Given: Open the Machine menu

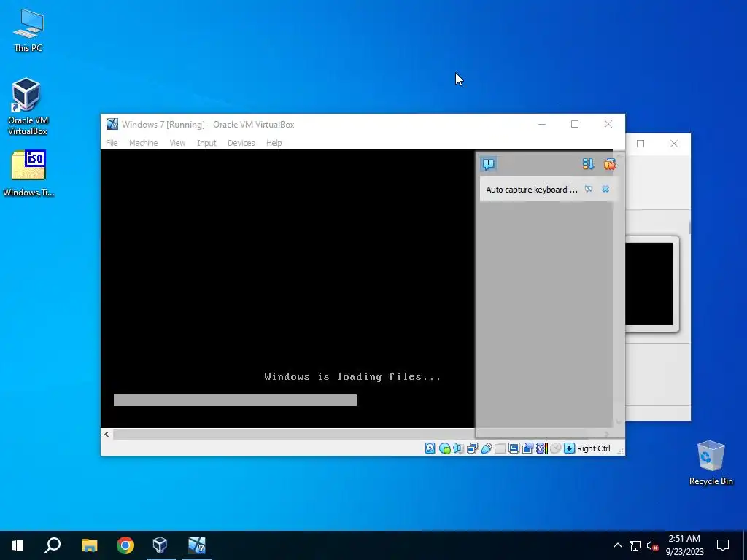Looking at the screenshot, I should tap(144, 143).
